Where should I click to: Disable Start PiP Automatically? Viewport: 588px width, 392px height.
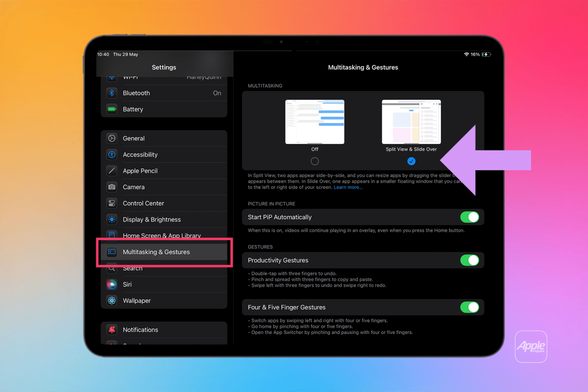click(470, 217)
